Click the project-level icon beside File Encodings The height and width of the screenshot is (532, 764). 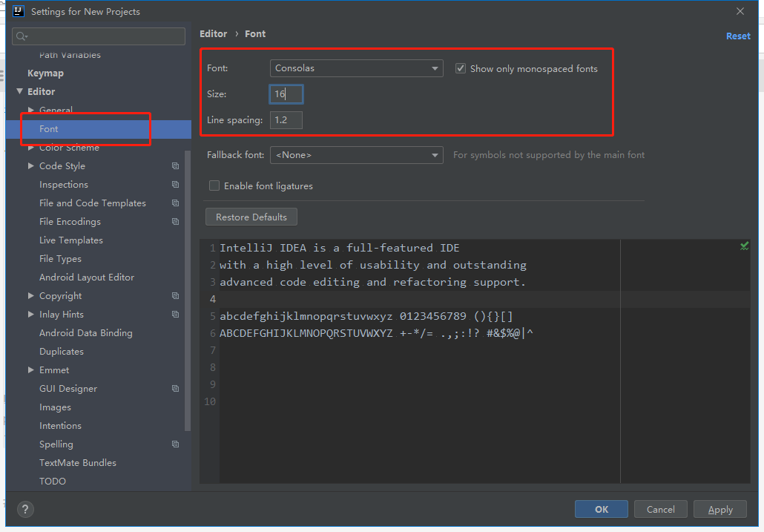pyautogui.click(x=175, y=222)
